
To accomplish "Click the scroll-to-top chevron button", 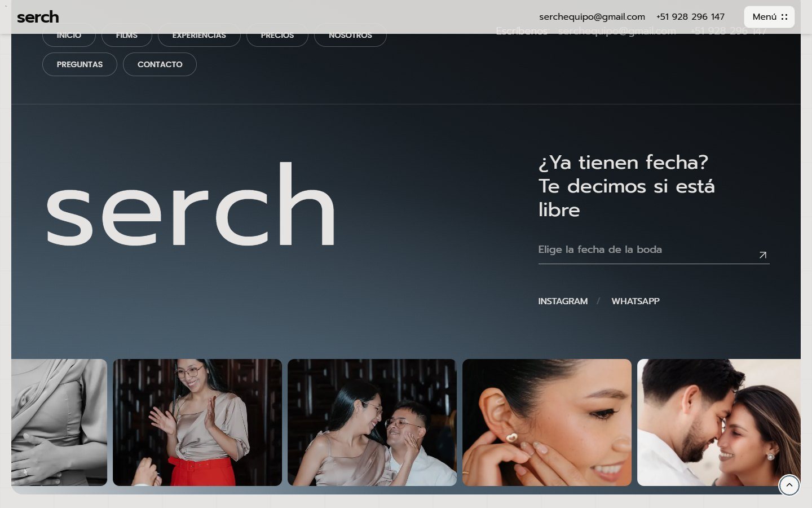I will point(789,485).
